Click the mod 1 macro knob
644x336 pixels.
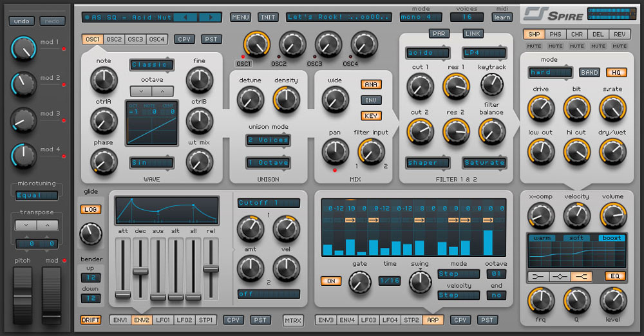click(24, 49)
